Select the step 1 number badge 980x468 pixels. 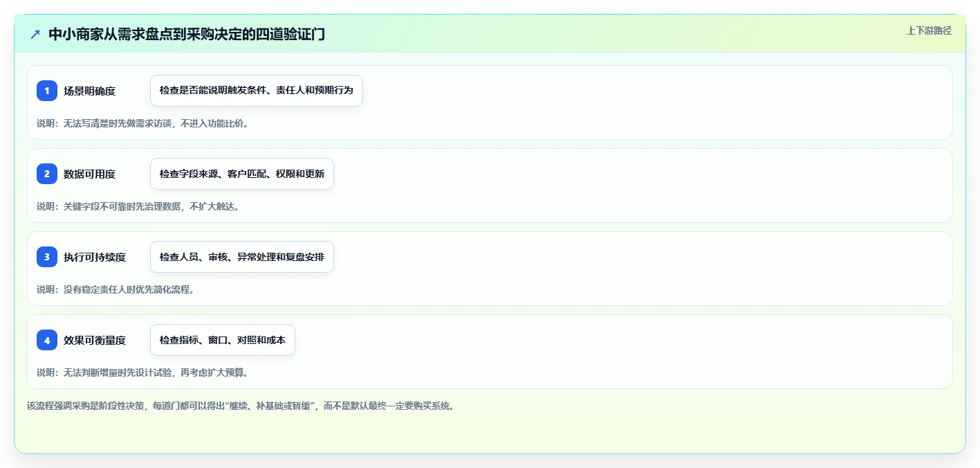point(47,91)
